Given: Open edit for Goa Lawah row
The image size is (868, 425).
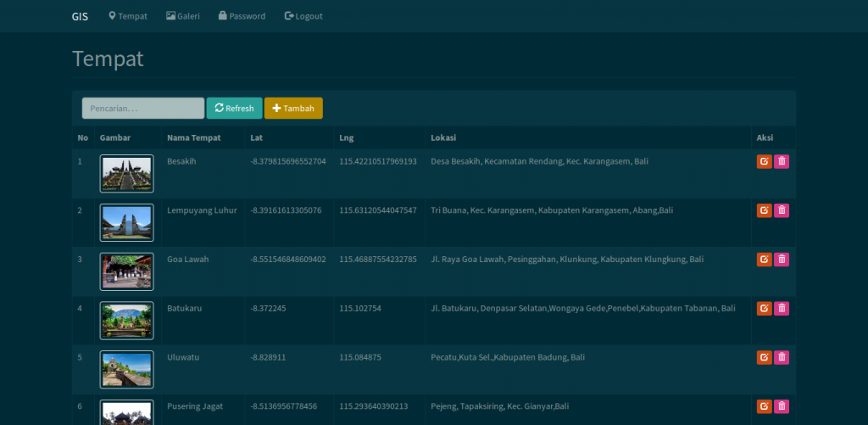Looking at the screenshot, I should tap(764, 260).
